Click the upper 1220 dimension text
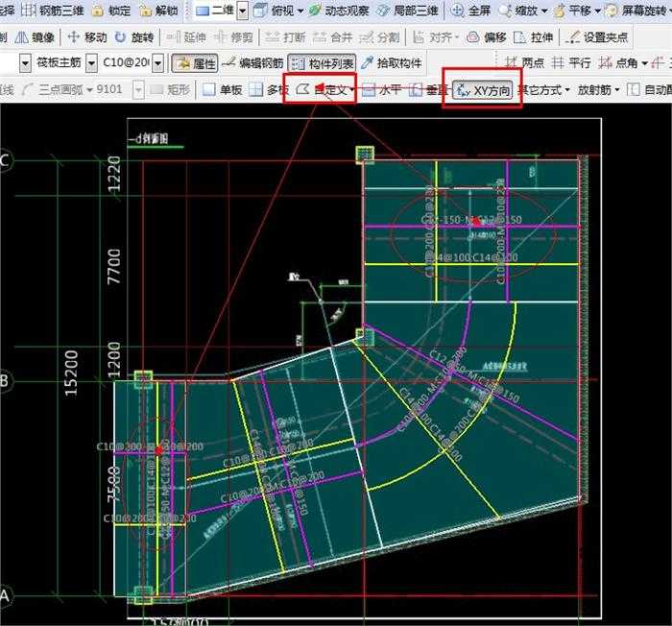Viewport: 672px width, 626px height. point(114,175)
